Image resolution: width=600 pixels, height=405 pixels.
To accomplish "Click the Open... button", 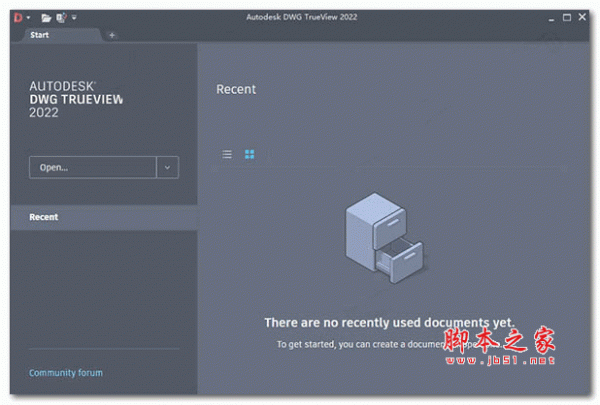I will (93, 167).
